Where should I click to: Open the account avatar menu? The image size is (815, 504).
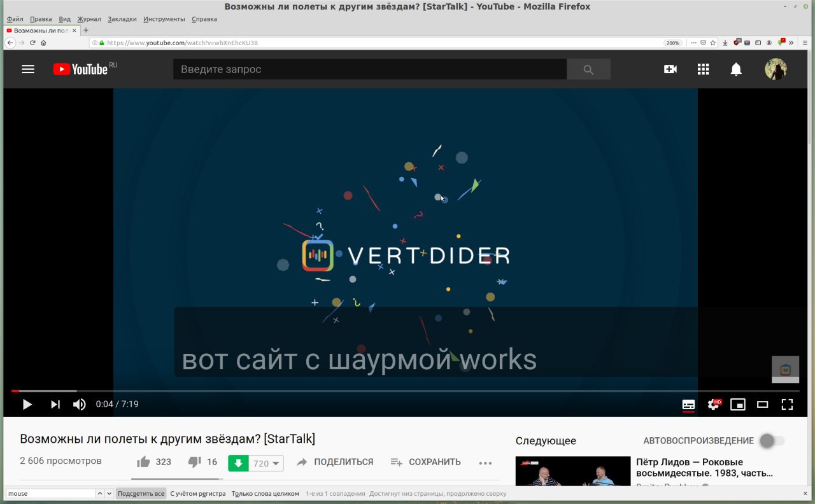coord(776,69)
